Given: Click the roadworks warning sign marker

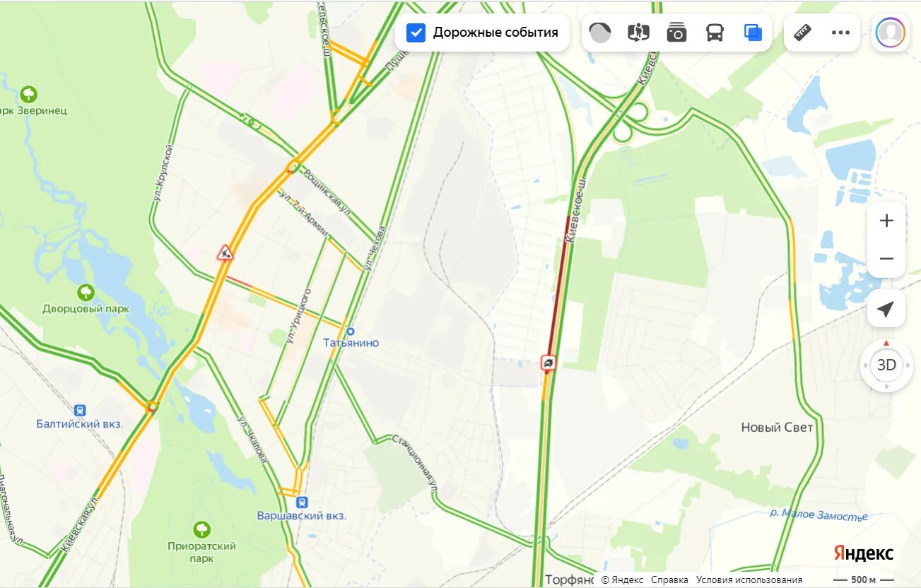Looking at the screenshot, I should [225, 252].
